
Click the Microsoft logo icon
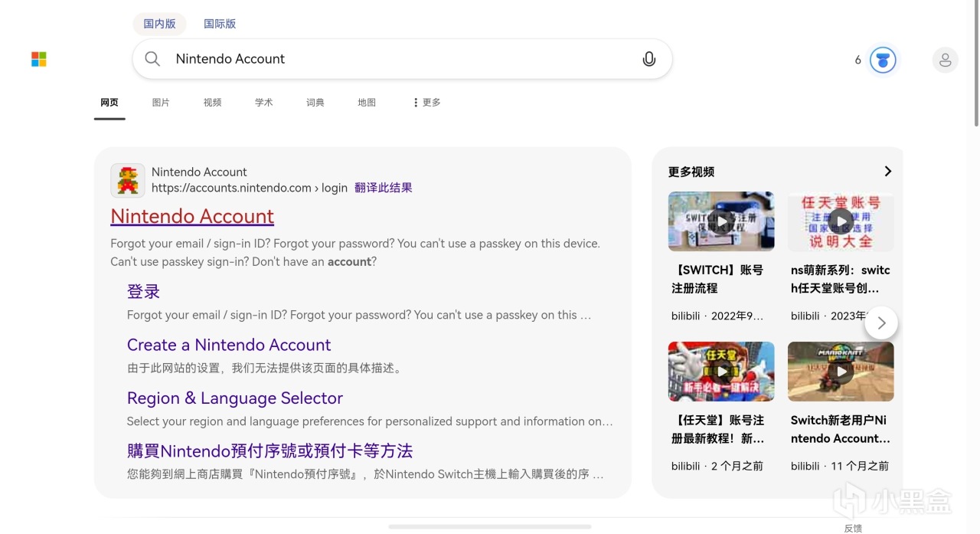click(x=39, y=59)
